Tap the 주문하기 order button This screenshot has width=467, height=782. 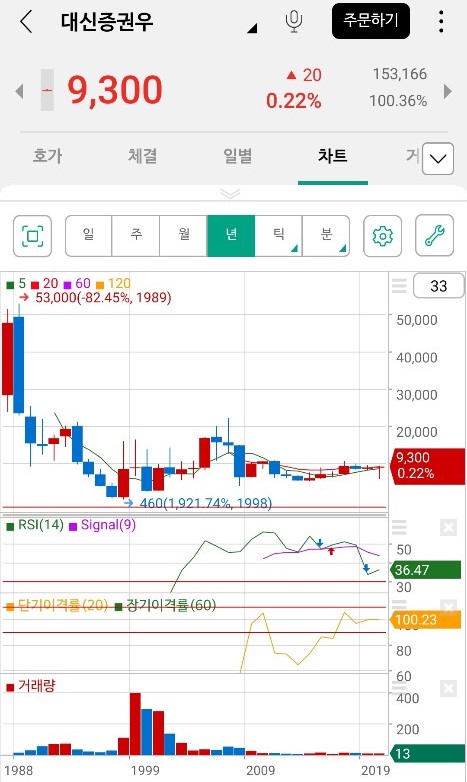(x=371, y=21)
